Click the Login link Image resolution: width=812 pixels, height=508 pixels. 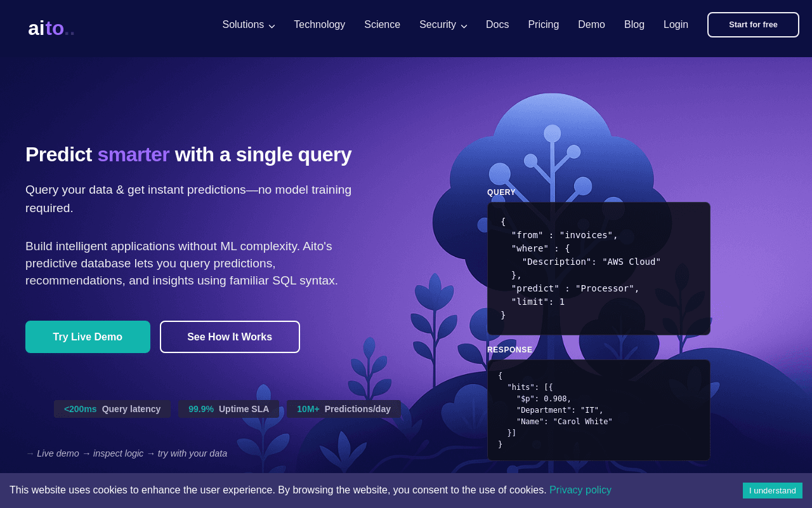pos(676,25)
